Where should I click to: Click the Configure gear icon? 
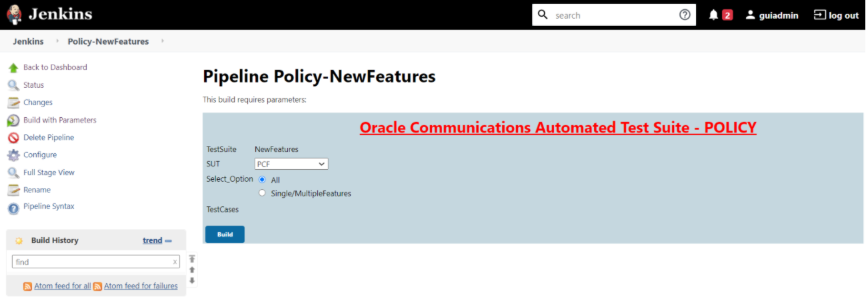click(13, 155)
